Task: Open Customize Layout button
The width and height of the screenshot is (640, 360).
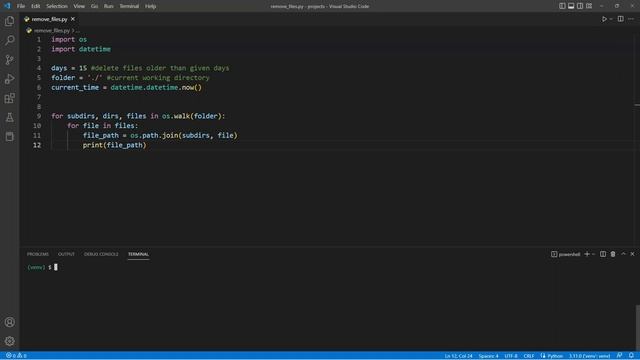Action: (x=589, y=6)
